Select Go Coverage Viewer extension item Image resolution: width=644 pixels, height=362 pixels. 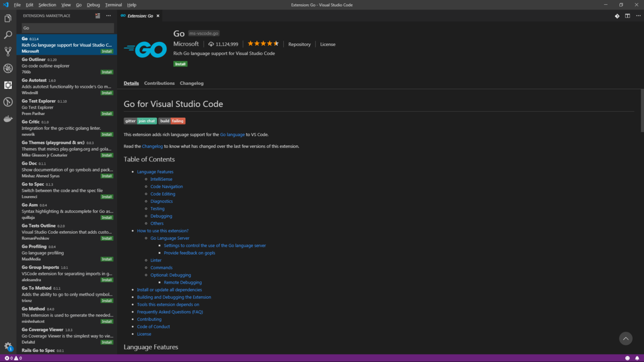pos(67,336)
